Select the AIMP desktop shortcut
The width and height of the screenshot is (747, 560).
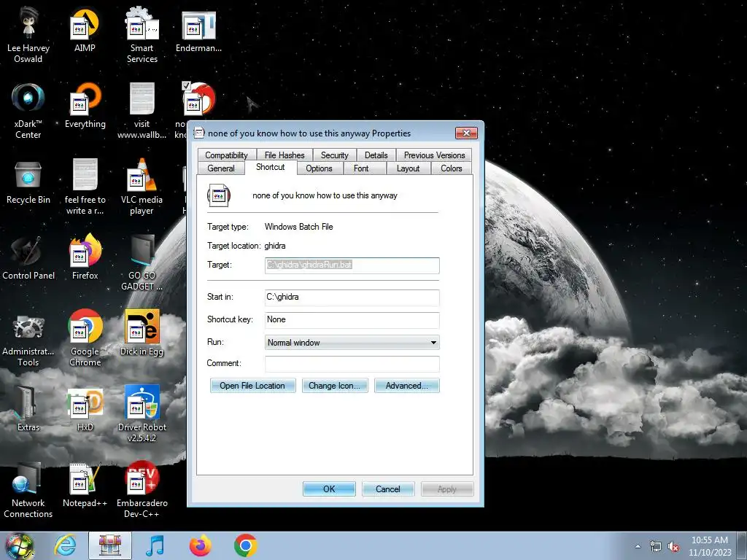click(85, 29)
